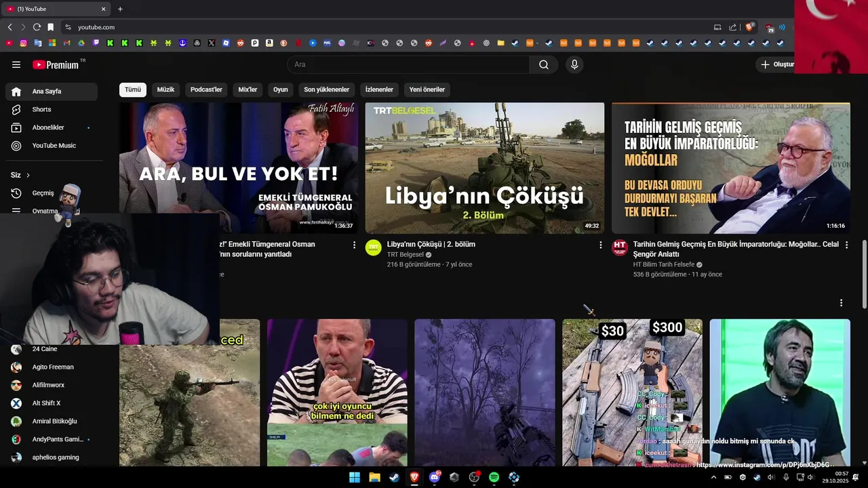Image resolution: width=868 pixels, height=488 pixels.
Task: Open the Brave Shields lion icon
Action: tap(749, 27)
